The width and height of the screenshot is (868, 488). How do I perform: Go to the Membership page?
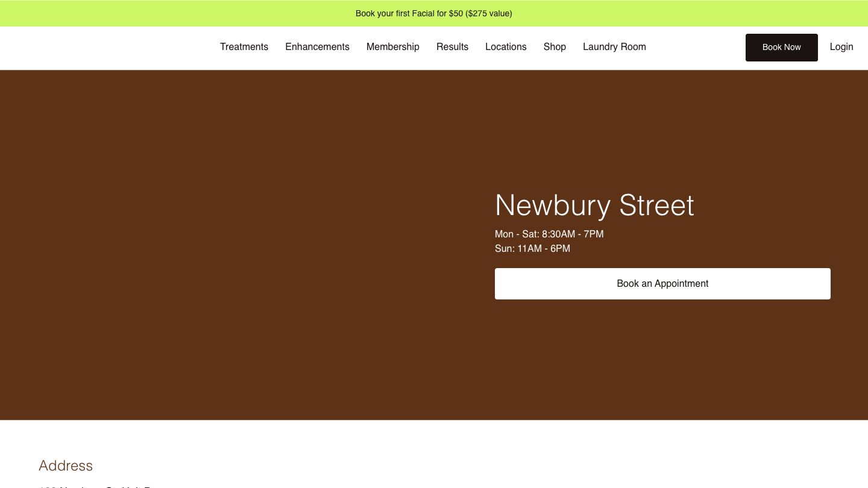click(392, 47)
